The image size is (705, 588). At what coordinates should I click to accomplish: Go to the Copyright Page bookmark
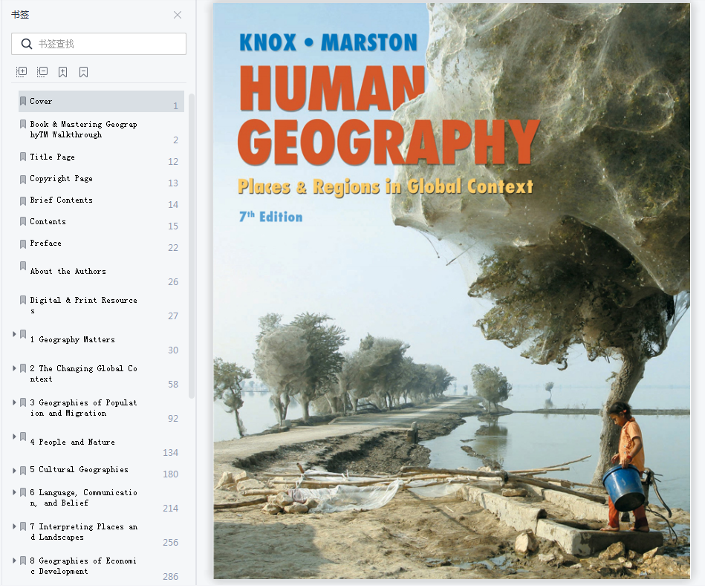pyautogui.click(x=61, y=178)
